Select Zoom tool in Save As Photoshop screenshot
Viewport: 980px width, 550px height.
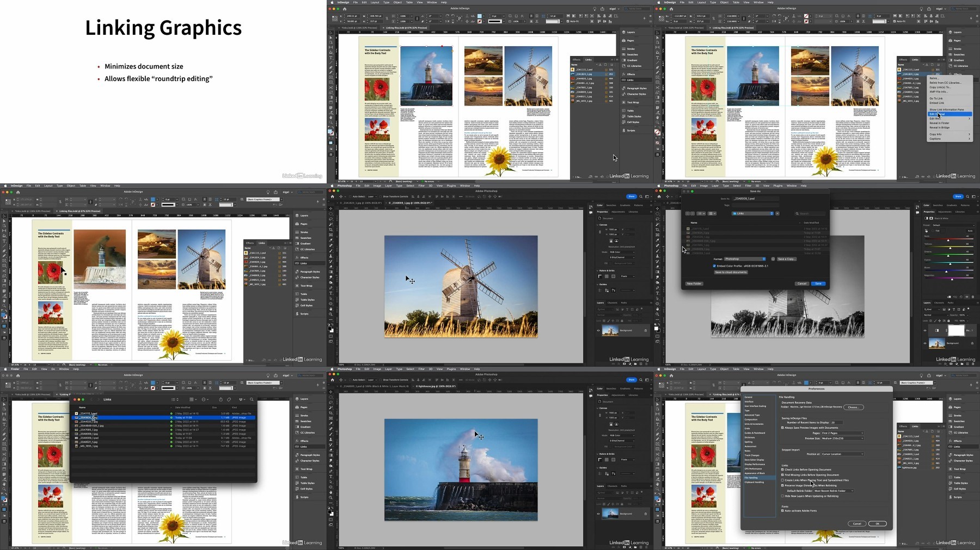coord(657,314)
